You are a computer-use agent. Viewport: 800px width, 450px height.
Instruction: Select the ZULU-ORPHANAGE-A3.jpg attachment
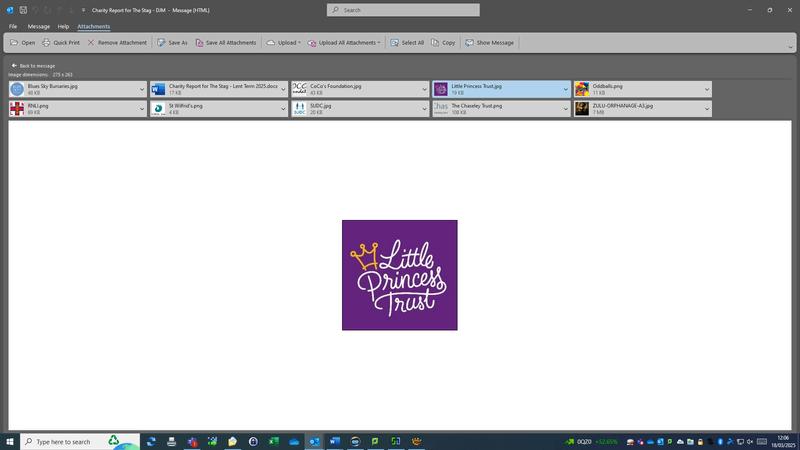point(643,109)
